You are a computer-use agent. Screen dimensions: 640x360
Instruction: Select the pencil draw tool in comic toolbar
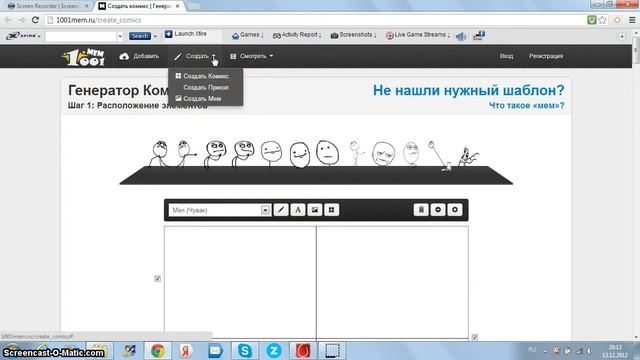(x=281, y=210)
